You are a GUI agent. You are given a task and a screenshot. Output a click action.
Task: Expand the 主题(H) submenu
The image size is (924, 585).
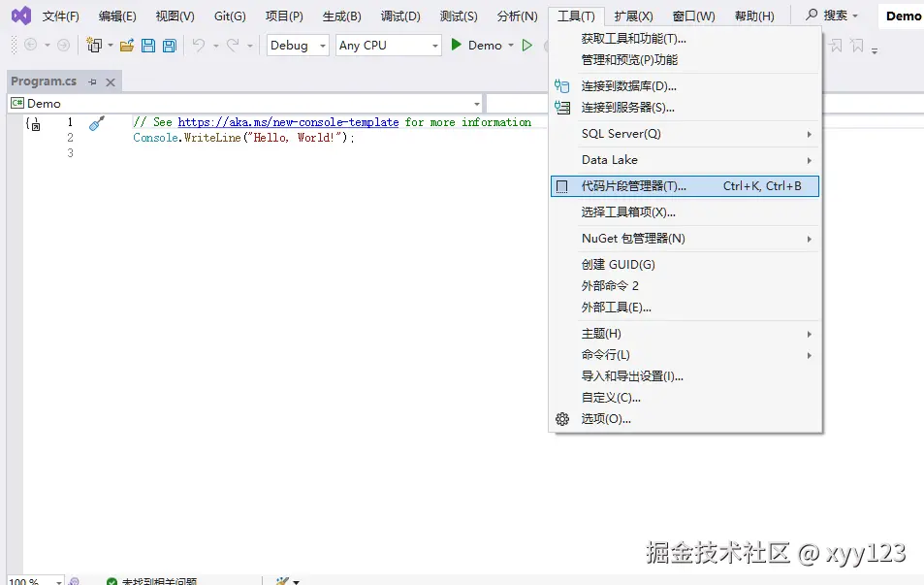685,334
